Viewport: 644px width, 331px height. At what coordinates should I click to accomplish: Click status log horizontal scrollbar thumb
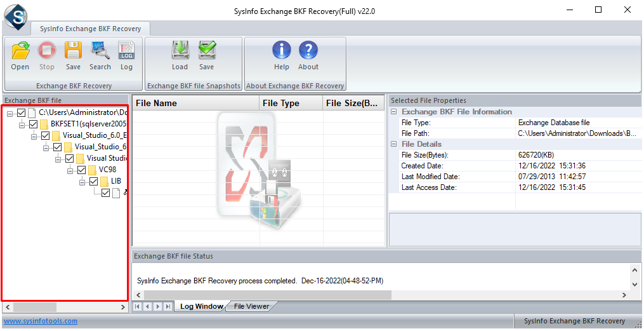tap(268, 295)
